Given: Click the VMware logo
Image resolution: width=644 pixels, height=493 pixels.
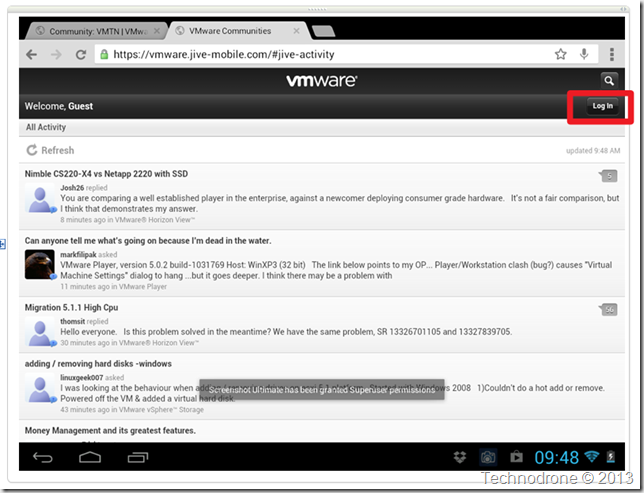Looking at the screenshot, I should tap(322, 81).
